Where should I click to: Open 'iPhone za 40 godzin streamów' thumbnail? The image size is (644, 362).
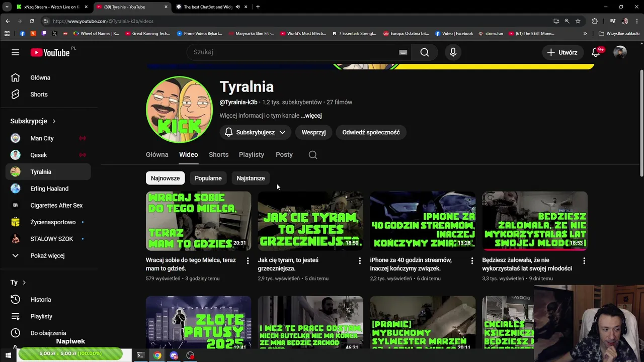423,221
